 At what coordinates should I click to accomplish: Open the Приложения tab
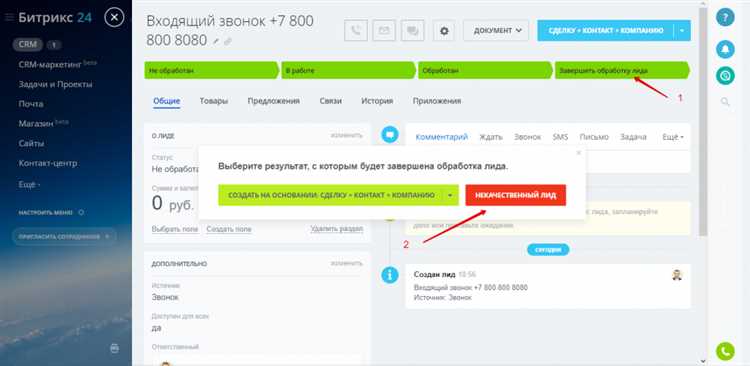[437, 101]
